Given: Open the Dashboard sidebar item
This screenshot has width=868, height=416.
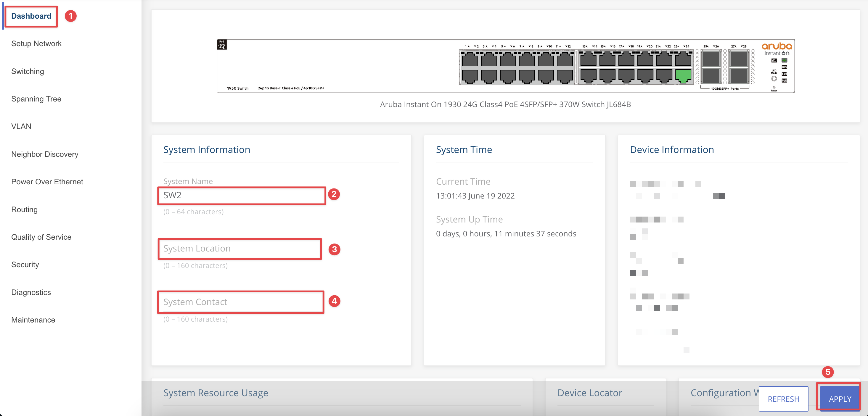Looking at the screenshot, I should tap(31, 16).
